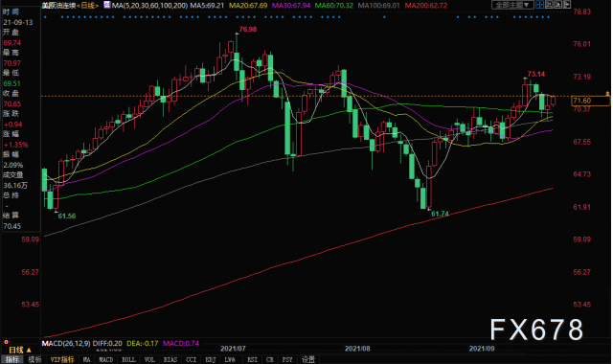Click the 73.14 peak price label
This screenshot has width=613, height=364.
click(536, 74)
